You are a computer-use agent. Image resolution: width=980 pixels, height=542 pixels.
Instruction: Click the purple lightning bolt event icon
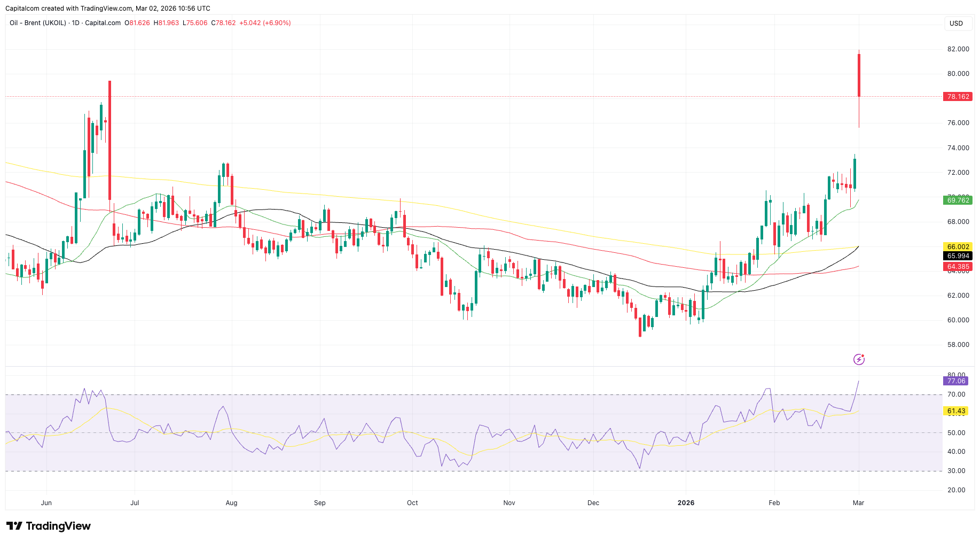coord(859,359)
